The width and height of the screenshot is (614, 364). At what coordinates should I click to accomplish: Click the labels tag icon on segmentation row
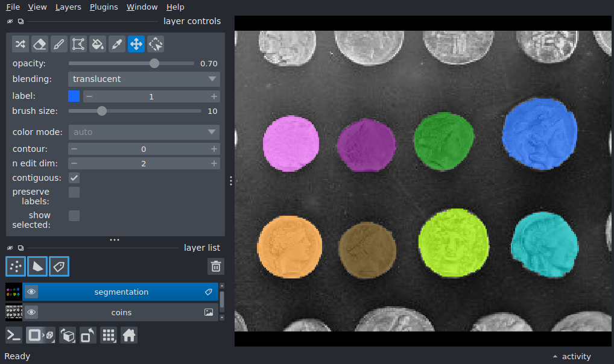(x=209, y=292)
